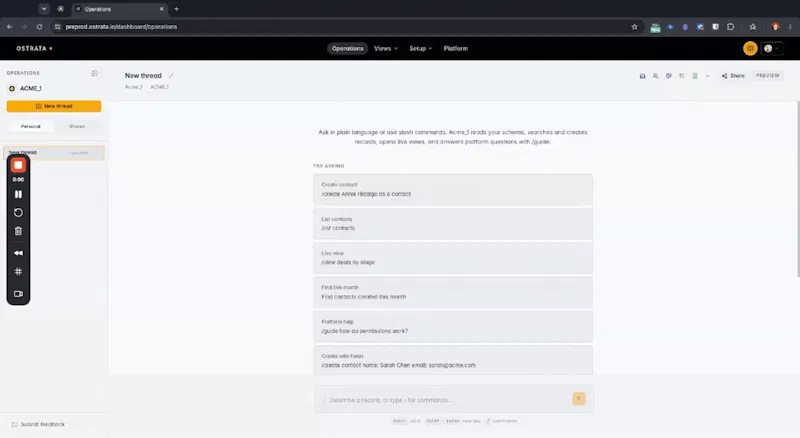The width and height of the screenshot is (800, 438).
Task: Click the Acme_1 breadcrumb under thread title
Action: [134, 87]
